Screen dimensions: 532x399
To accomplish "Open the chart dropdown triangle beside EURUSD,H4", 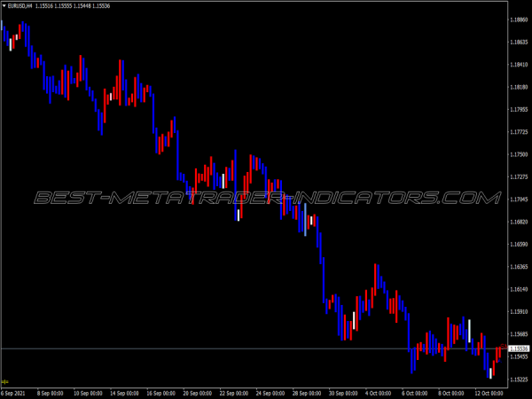I will click(4, 6).
